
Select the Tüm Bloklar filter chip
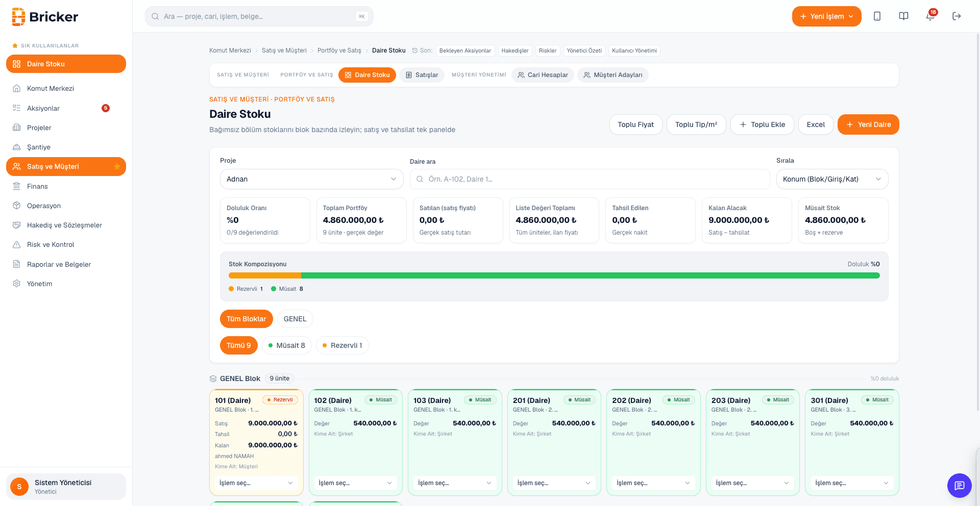[246, 319]
